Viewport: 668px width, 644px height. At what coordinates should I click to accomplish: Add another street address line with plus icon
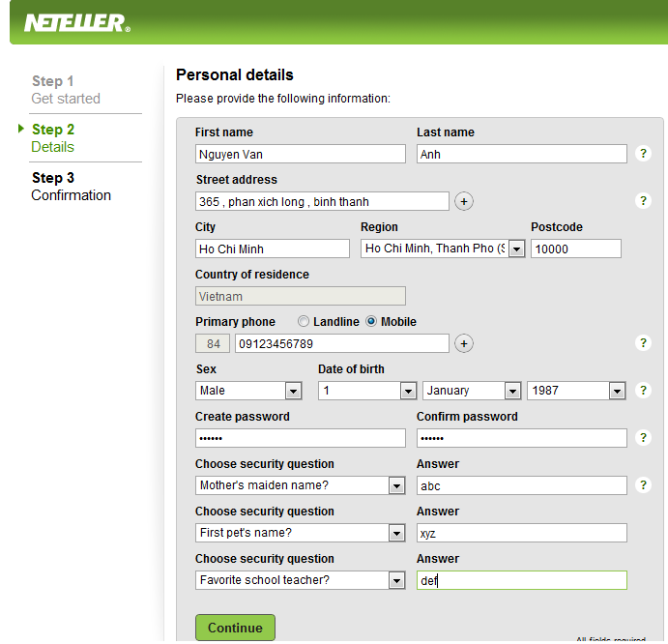(464, 201)
